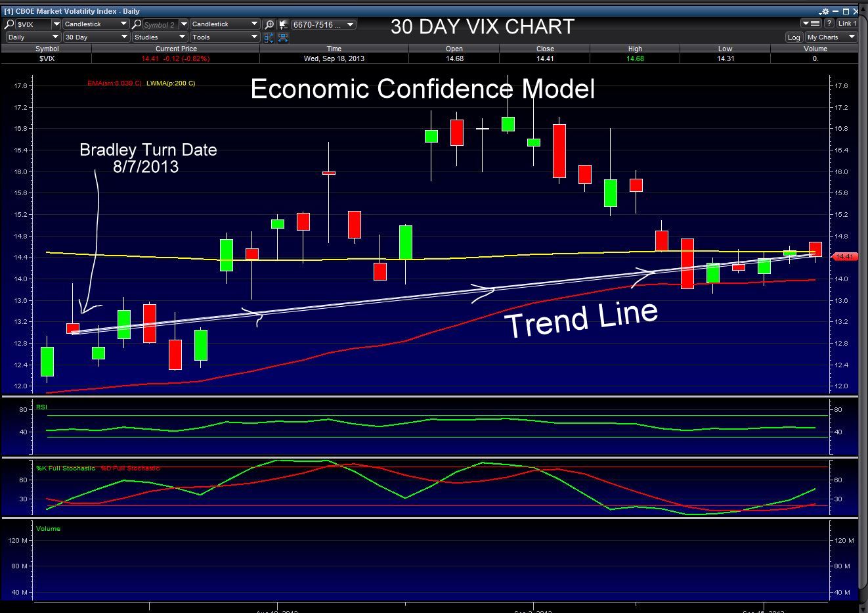Open the $VIX symbol history dropdown arrow
868x613 pixels.
tap(56, 24)
